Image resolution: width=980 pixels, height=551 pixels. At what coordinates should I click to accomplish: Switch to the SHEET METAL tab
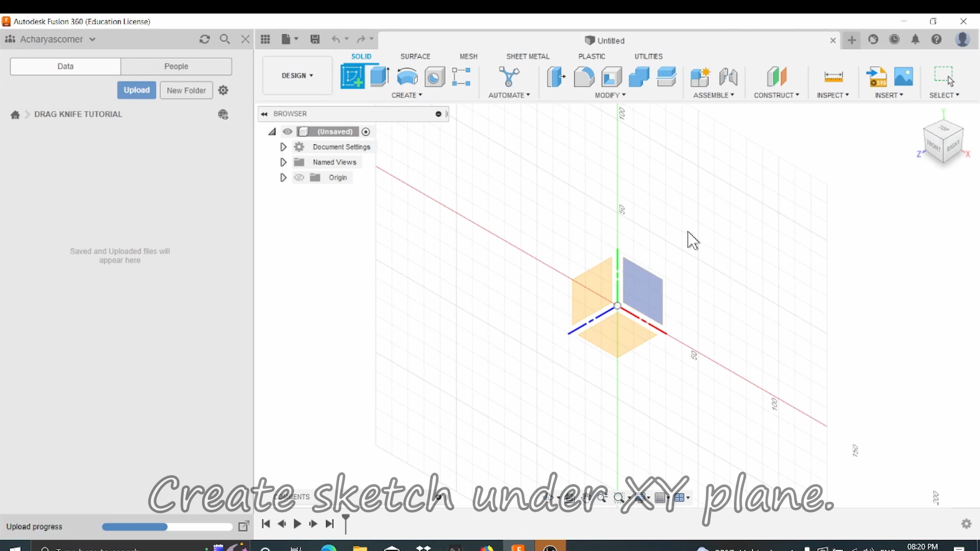point(528,57)
